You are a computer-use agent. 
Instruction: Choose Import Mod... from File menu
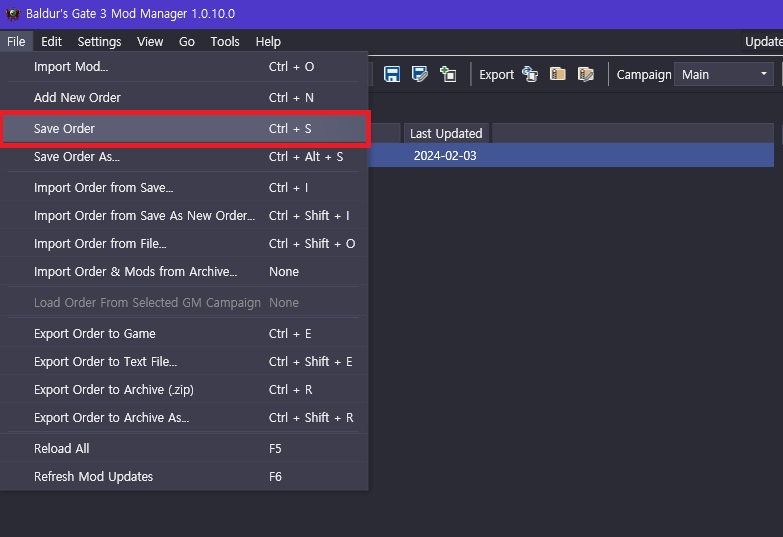(x=184, y=66)
